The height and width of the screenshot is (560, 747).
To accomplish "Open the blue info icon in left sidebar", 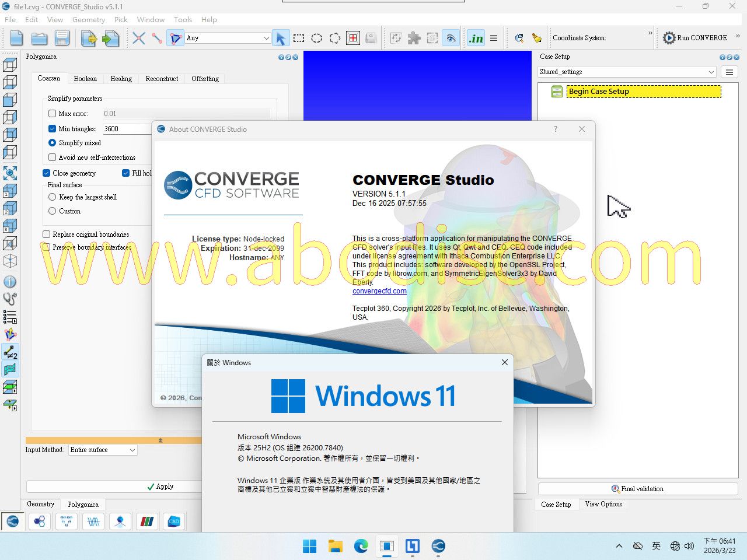I will 10,282.
